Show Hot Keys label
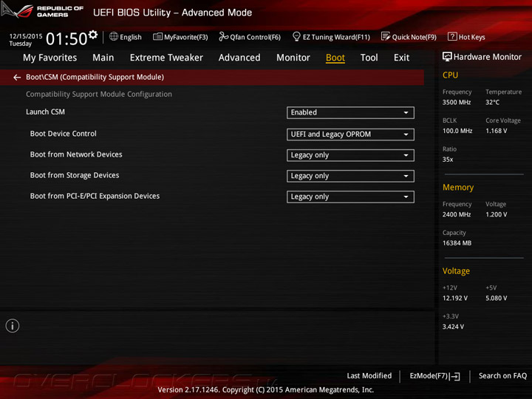The height and width of the screenshot is (399, 532). click(x=471, y=38)
